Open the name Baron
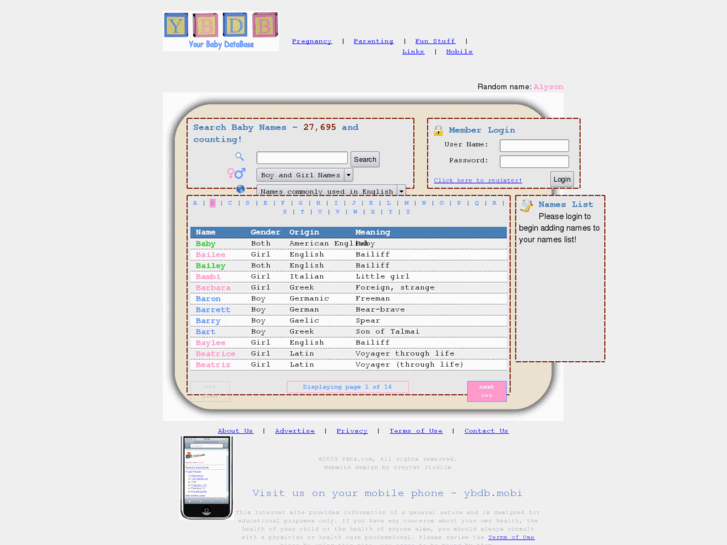727x545 pixels. pos(208,299)
